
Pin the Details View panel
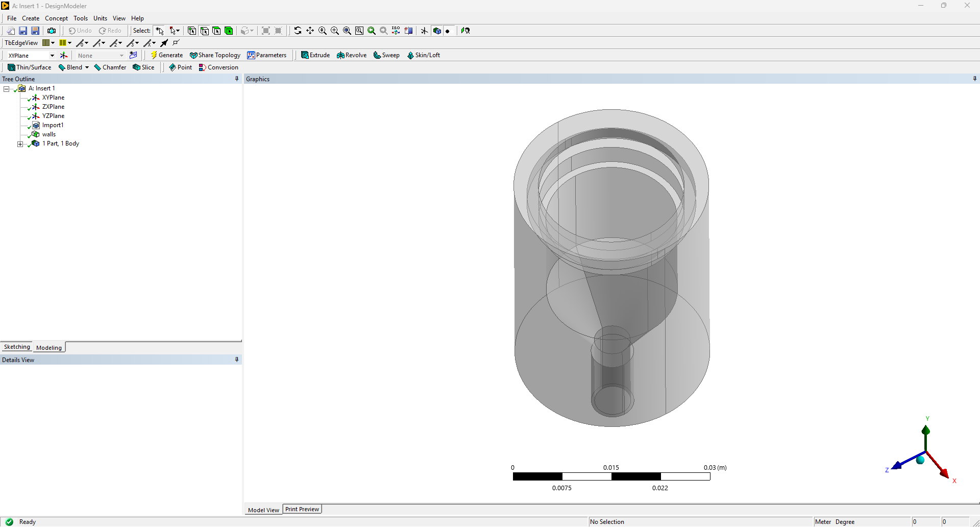pyautogui.click(x=237, y=360)
